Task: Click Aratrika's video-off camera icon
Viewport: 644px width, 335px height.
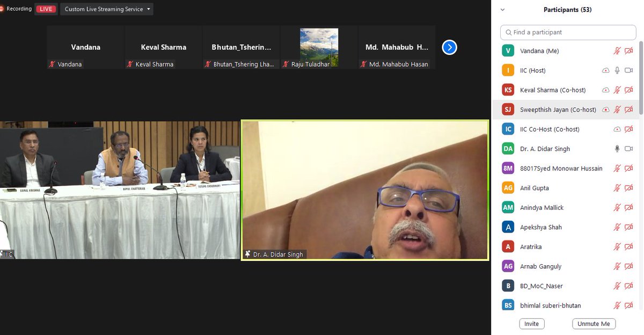Action: tap(629, 246)
